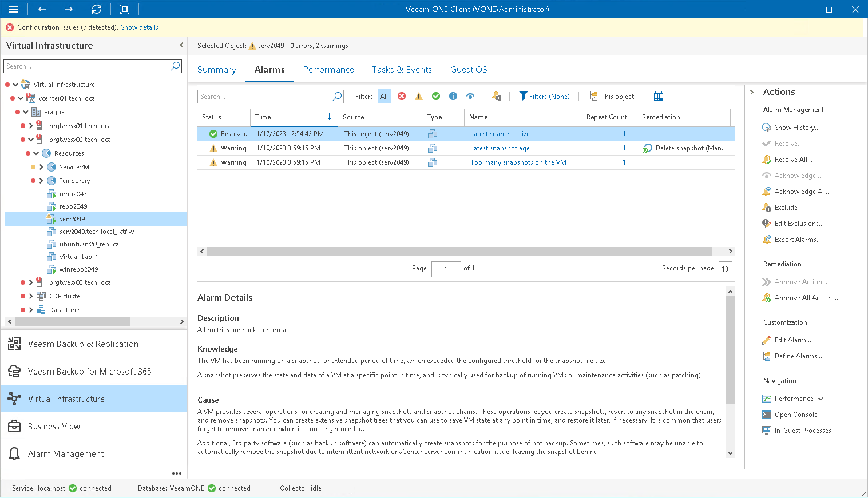
Task: Collapse the Actions pane chevron
Action: 752,92
